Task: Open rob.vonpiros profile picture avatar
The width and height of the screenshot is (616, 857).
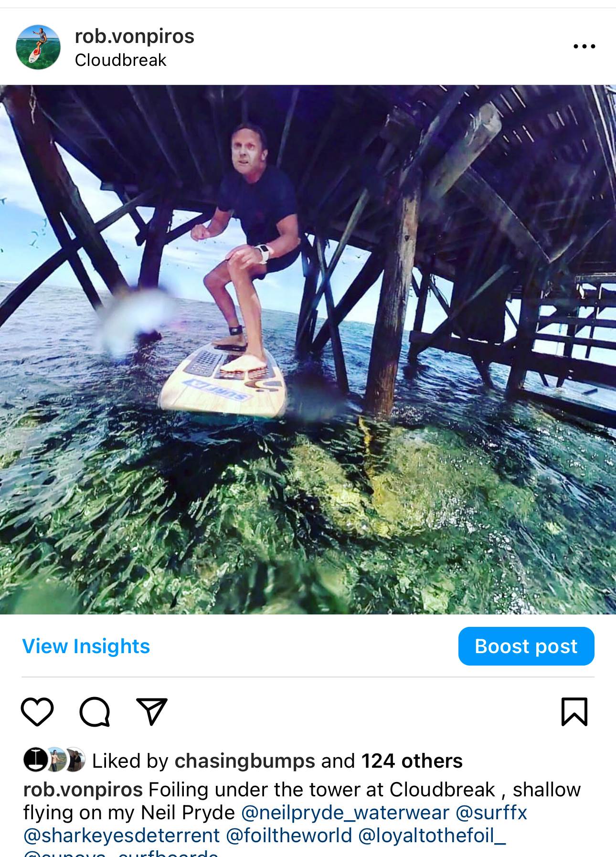Action: coord(38,47)
